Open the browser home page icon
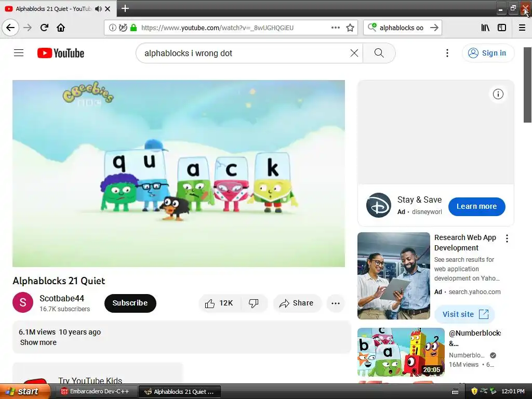The width and height of the screenshot is (532, 399). pyautogui.click(x=61, y=28)
